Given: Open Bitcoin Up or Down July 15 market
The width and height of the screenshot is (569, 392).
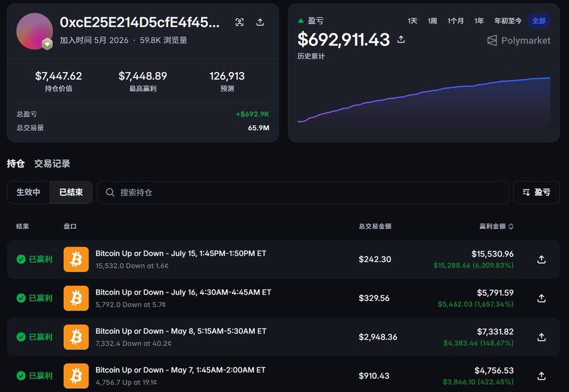Looking at the screenshot, I should pyautogui.click(x=181, y=254).
